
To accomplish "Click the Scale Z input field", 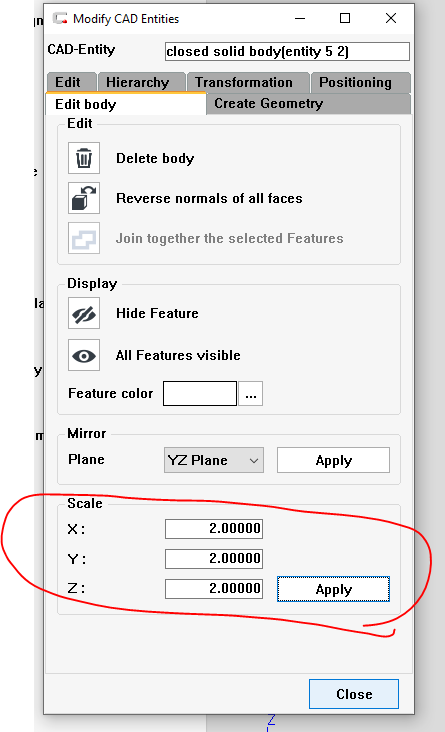I will (x=214, y=589).
